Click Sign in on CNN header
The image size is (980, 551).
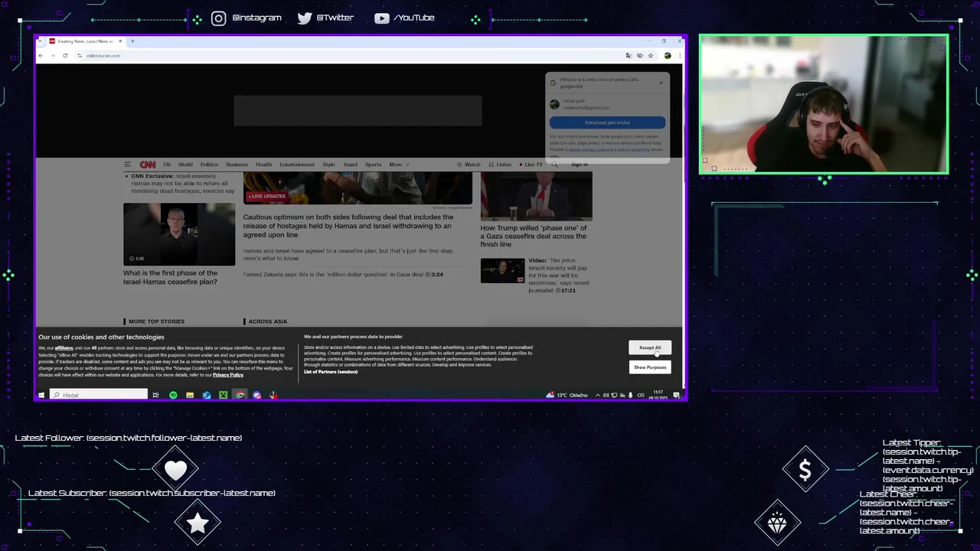[x=580, y=165]
